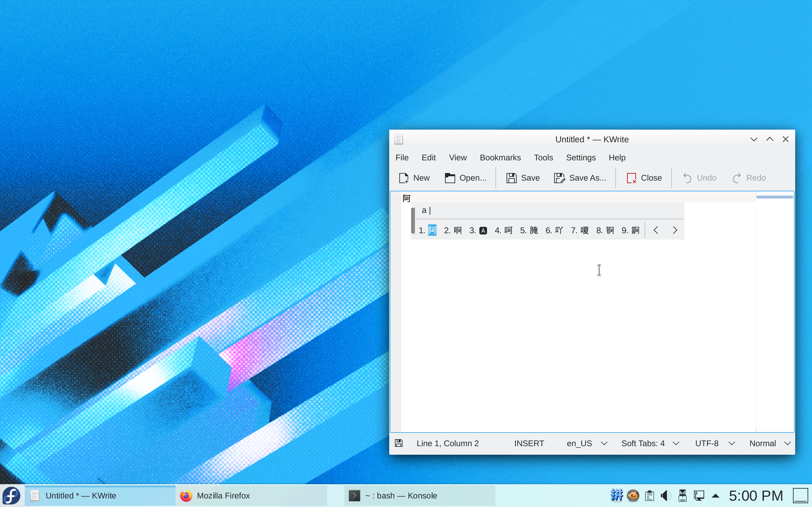Open the volume tray icon
812x507 pixels.
(x=665, y=495)
